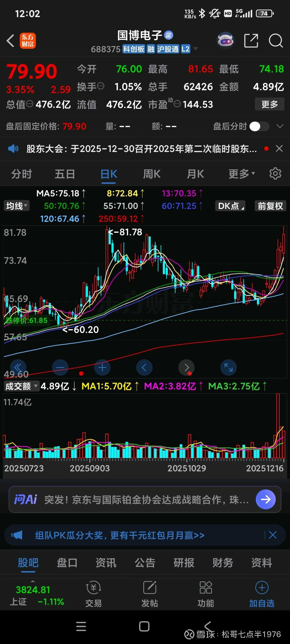Open the DK点 selector
Image resolution: width=290 pixels, height=644 pixels.
tap(230, 206)
